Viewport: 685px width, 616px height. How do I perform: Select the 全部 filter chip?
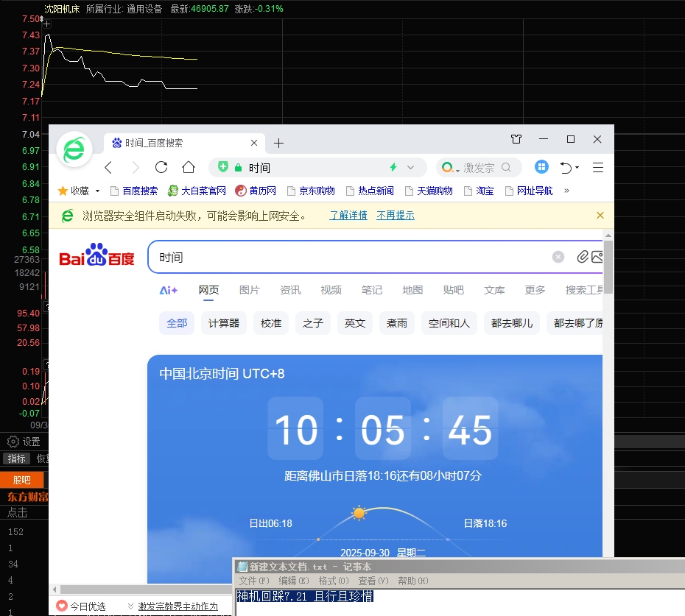177,323
